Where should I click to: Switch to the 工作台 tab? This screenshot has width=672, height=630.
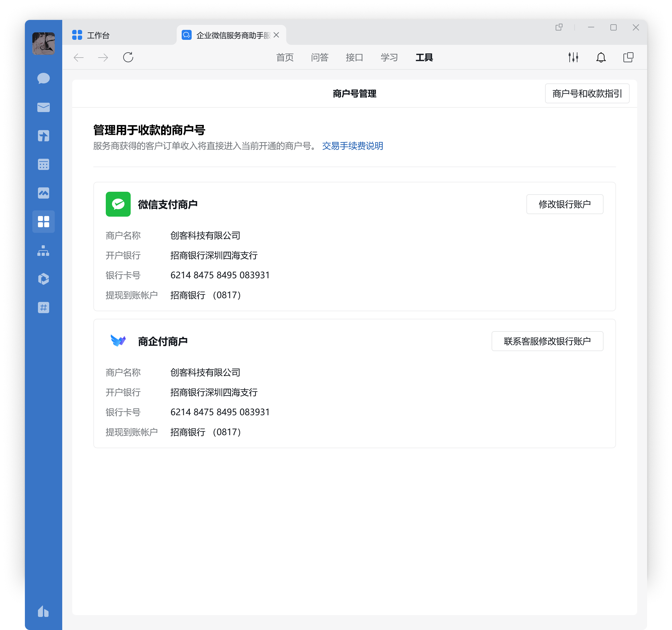pos(91,35)
